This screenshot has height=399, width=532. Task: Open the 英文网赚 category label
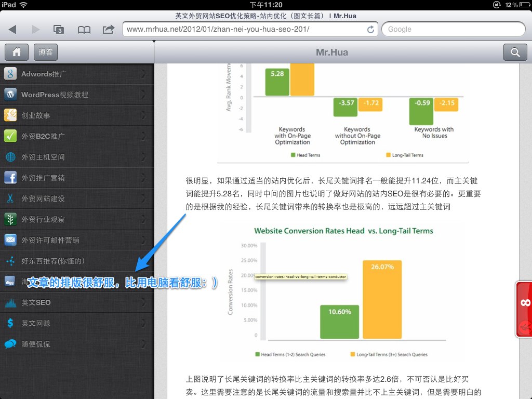tap(36, 323)
